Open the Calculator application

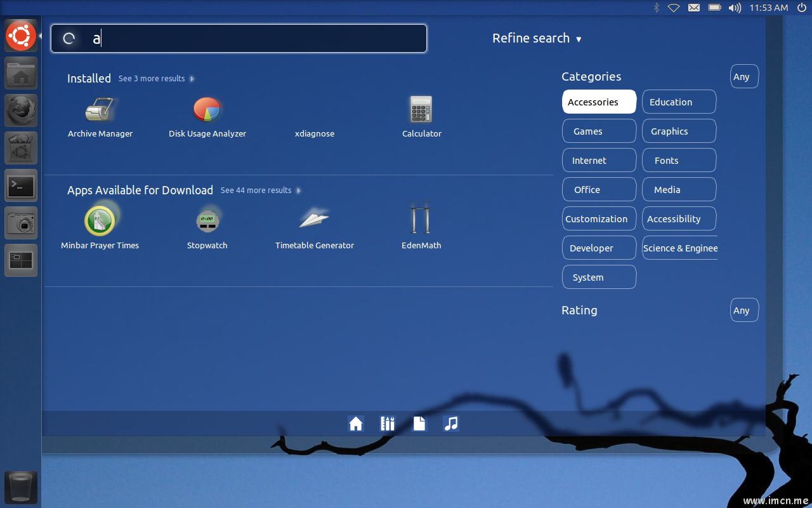421,110
